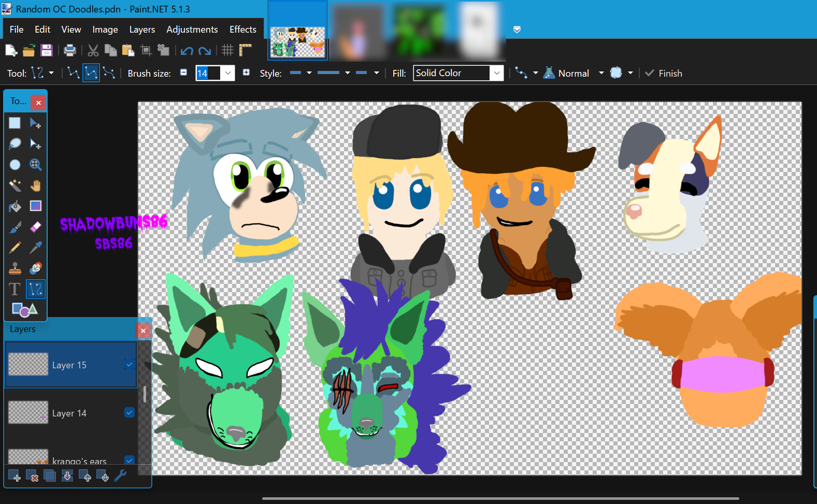Redo the last undone action
This screenshot has height=504, width=817.
pos(205,51)
